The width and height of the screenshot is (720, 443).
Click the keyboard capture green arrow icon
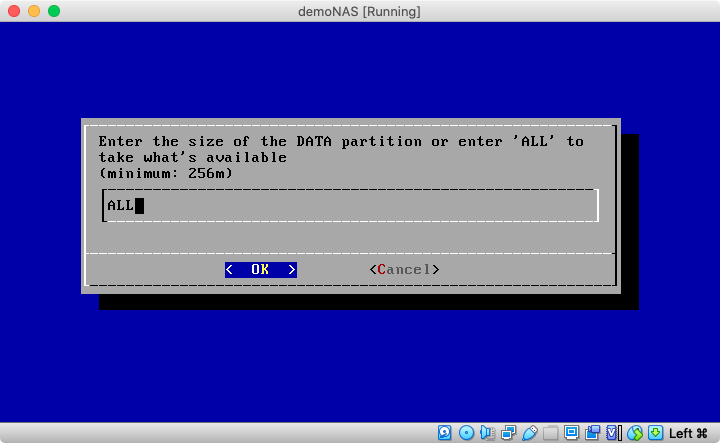(x=656, y=433)
